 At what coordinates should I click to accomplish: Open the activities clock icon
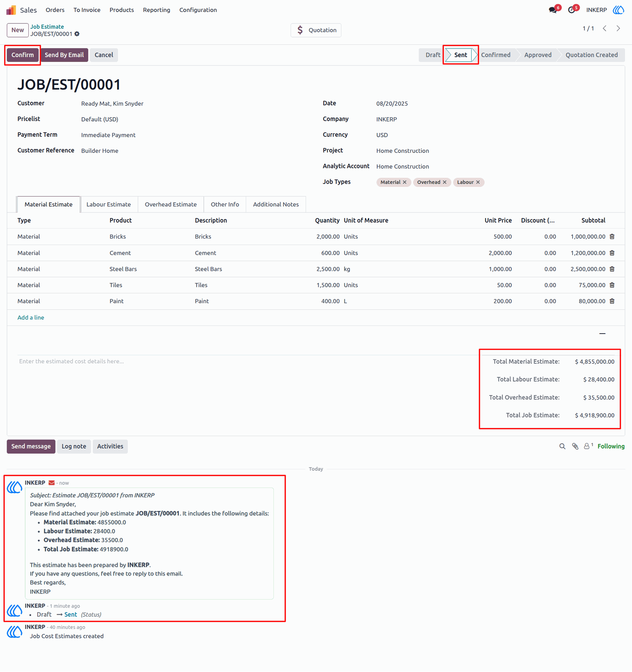(571, 10)
